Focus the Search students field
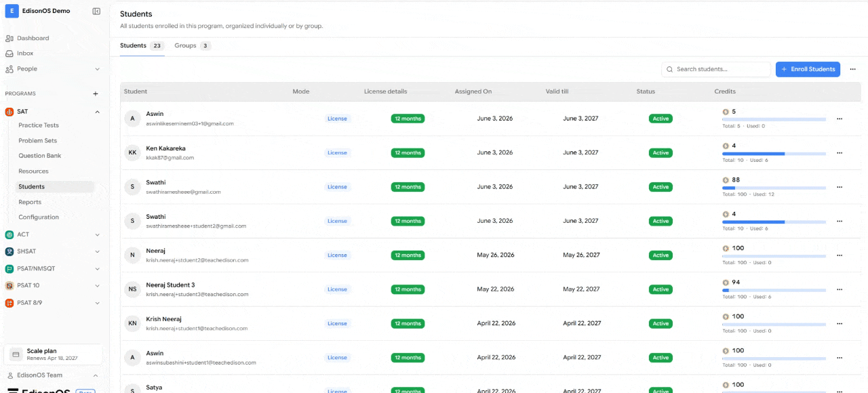868x393 pixels. pos(716,69)
